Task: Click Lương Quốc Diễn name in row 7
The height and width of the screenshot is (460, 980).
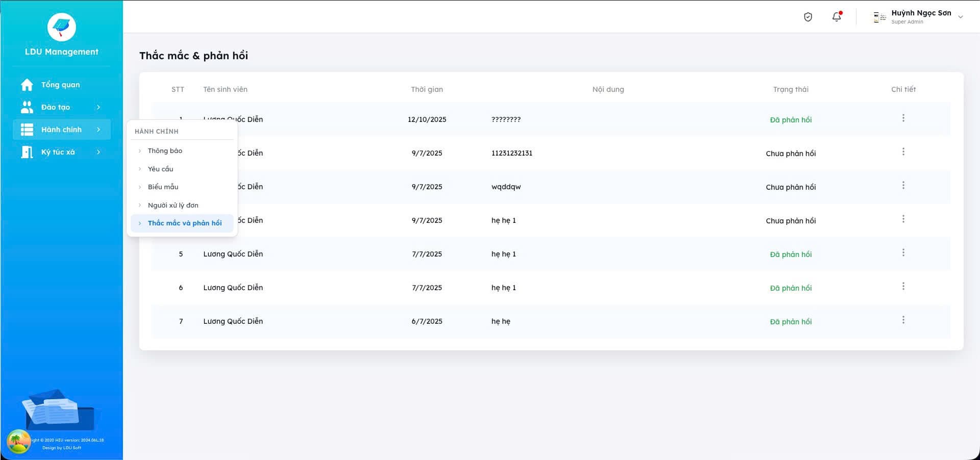Action: [x=233, y=321]
